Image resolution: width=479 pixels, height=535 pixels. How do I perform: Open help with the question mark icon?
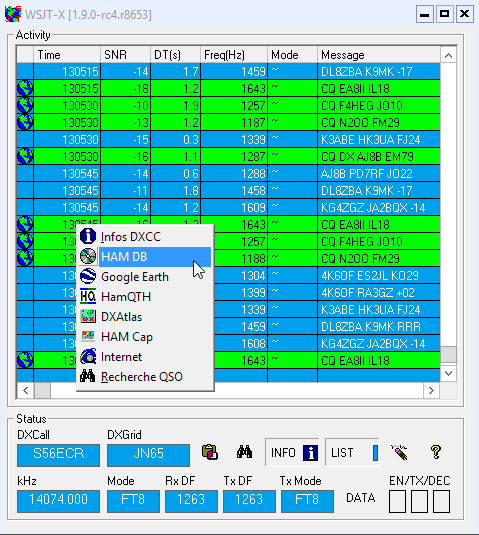point(436,452)
